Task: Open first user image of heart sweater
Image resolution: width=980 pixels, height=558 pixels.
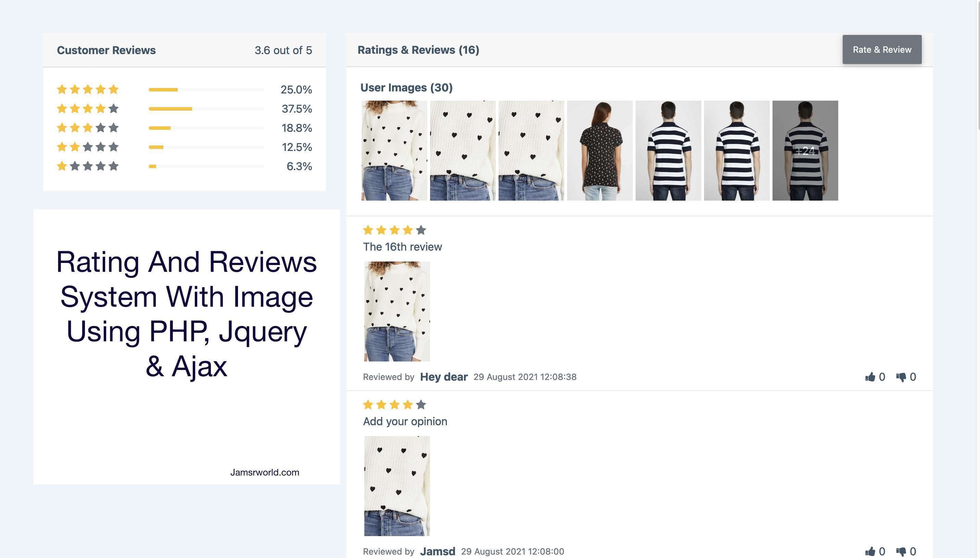Action: [394, 150]
